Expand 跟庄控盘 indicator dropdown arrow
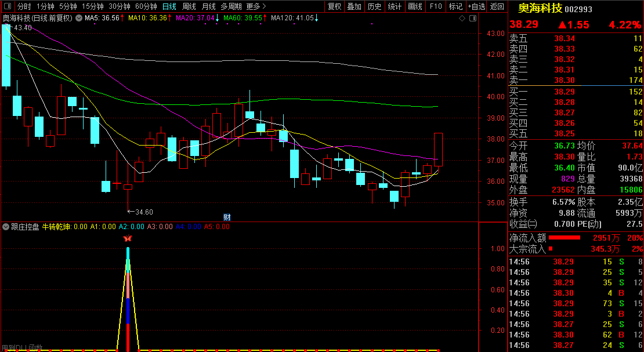The height and width of the screenshot is (352, 644). pos(6,227)
